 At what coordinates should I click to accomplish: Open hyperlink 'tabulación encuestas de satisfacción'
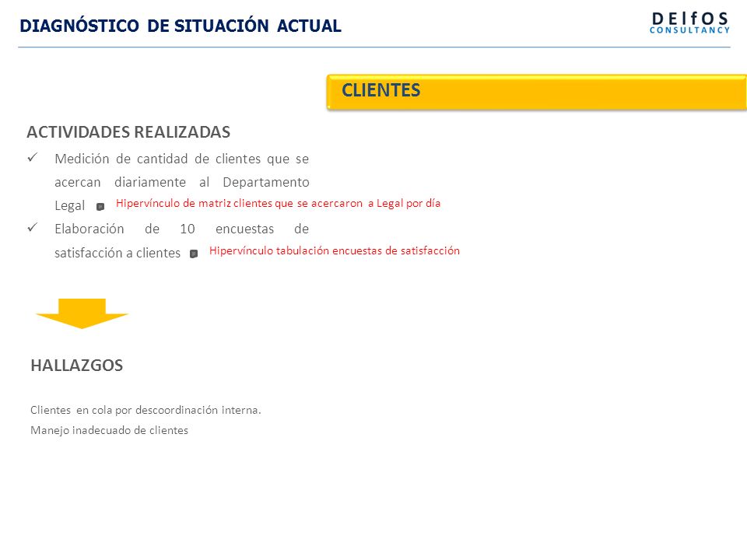tap(335, 250)
